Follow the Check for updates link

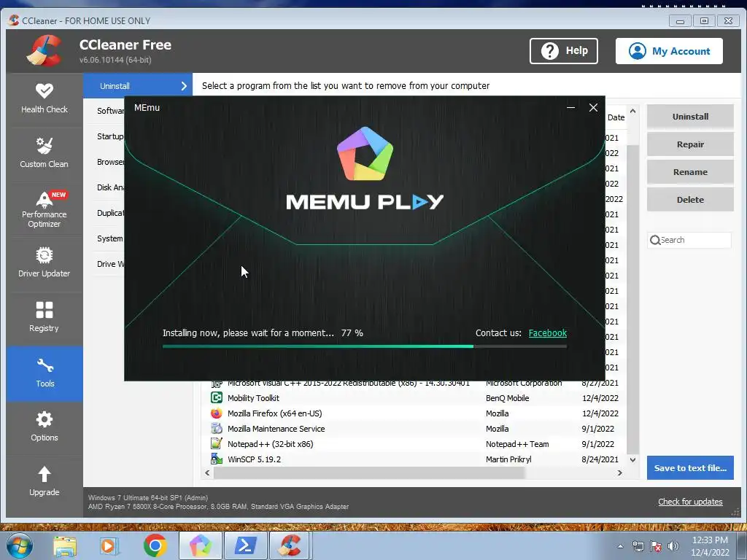[690, 502]
